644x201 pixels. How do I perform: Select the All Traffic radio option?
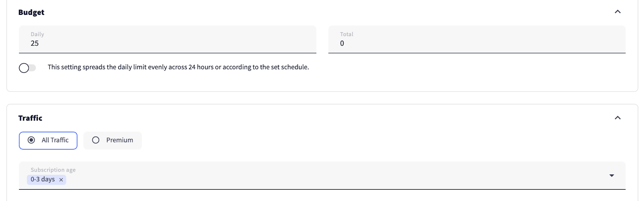tap(31, 140)
